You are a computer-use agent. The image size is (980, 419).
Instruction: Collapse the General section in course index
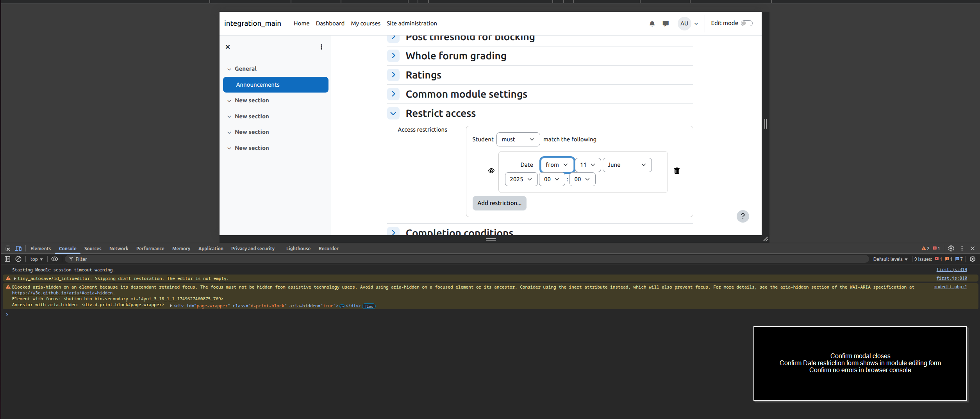coord(229,69)
